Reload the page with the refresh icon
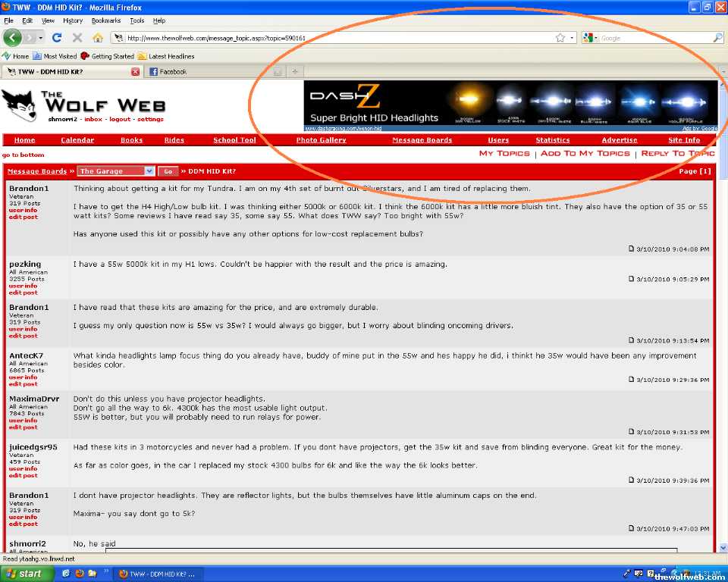Screen dimensions: 728x582 (57, 38)
